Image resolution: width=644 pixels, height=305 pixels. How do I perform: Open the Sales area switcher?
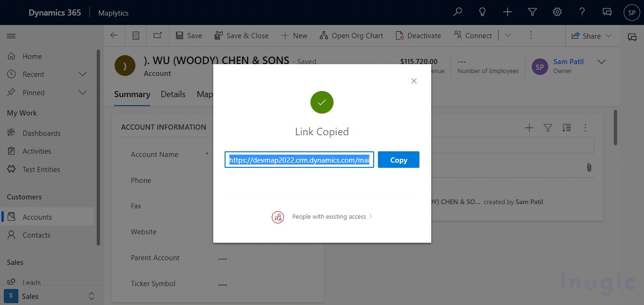(50, 296)
